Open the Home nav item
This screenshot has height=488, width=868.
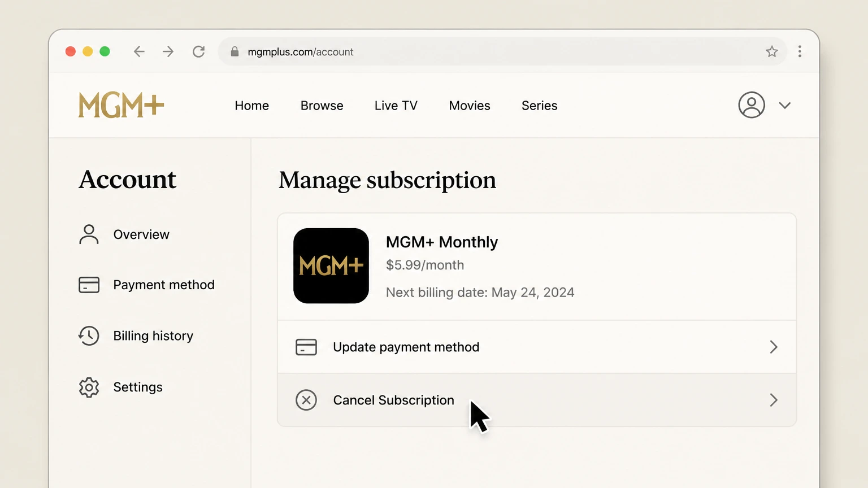(x=252, y=106)
